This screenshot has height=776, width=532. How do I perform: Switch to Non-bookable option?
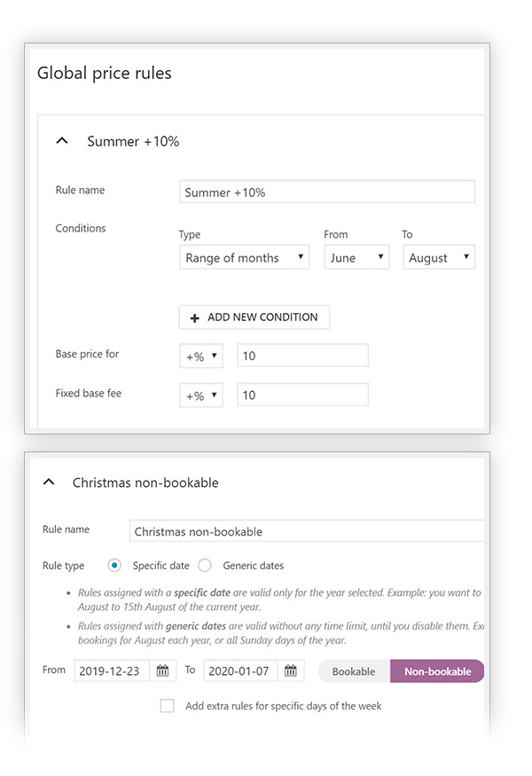(x=437, y=671)
